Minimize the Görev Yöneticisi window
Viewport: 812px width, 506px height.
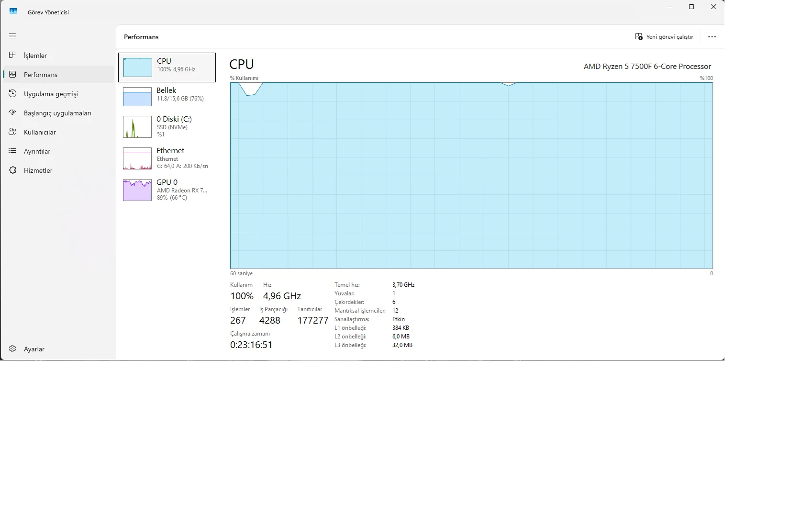(670, 7)
